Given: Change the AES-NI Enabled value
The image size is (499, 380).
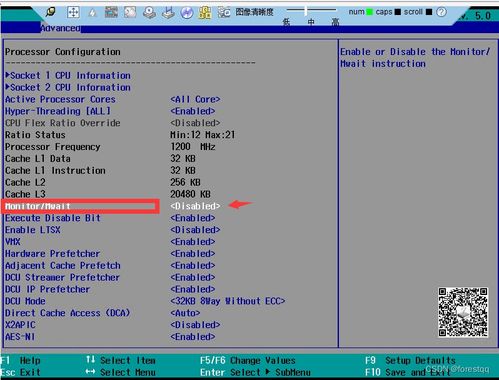Looking at the screenshot, I should tap(193, 337).
